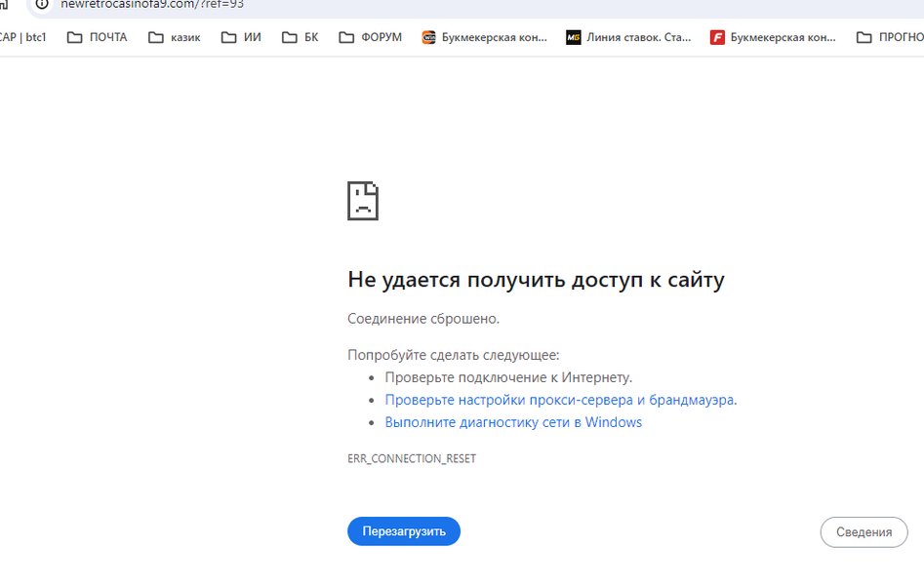This screenshot has height=585, width=924.
Task: Expand the БК bookmarks folder
Action: (x=301, y=38)
